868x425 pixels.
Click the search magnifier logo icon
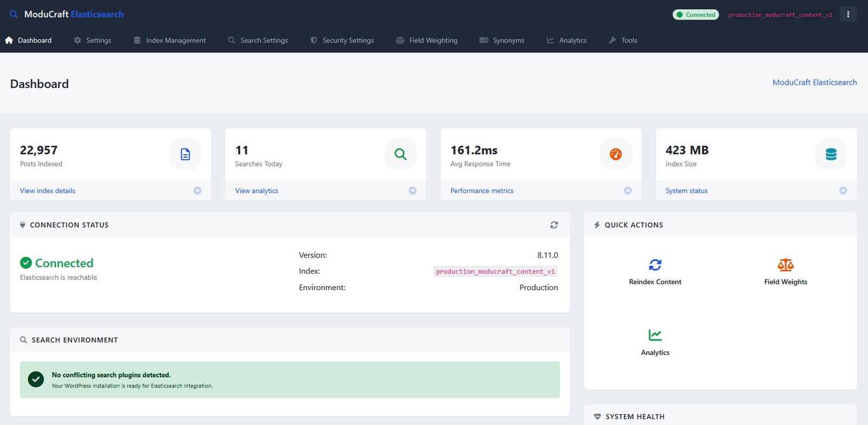14,14
